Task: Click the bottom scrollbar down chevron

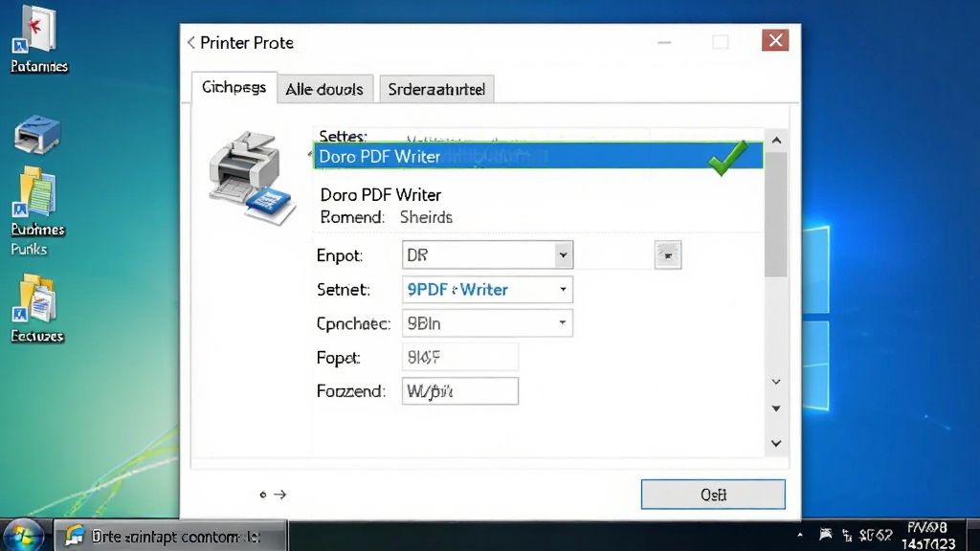Action: (x=776, y=444)
